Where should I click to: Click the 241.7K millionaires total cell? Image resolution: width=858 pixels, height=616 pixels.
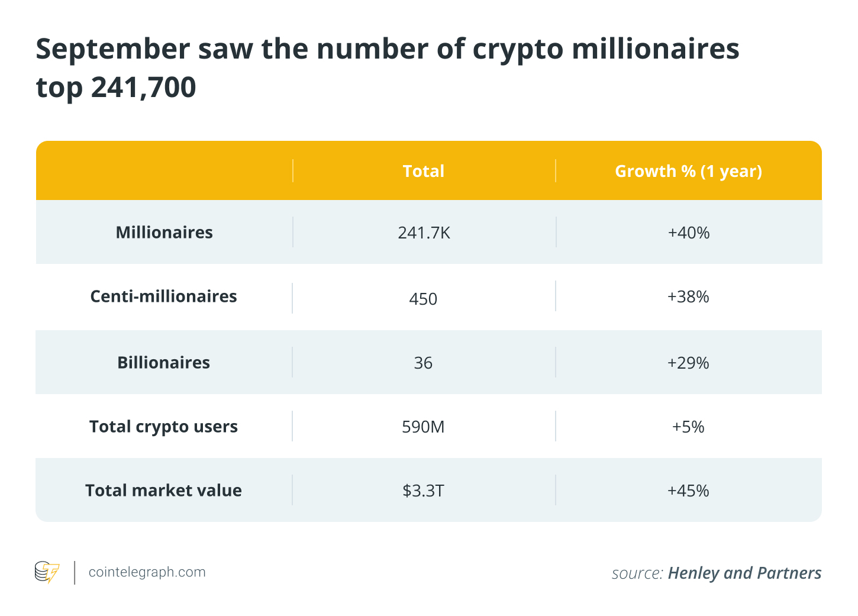(424, 233)
